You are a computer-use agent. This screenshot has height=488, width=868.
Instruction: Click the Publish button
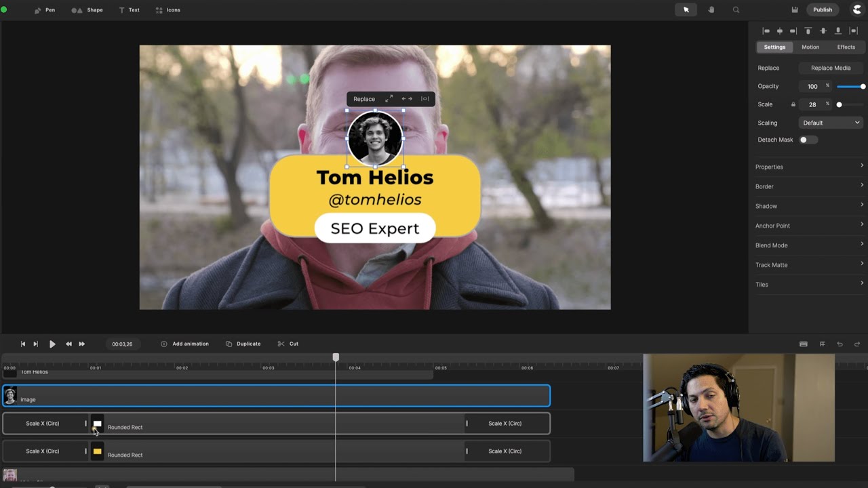point(823,9)
